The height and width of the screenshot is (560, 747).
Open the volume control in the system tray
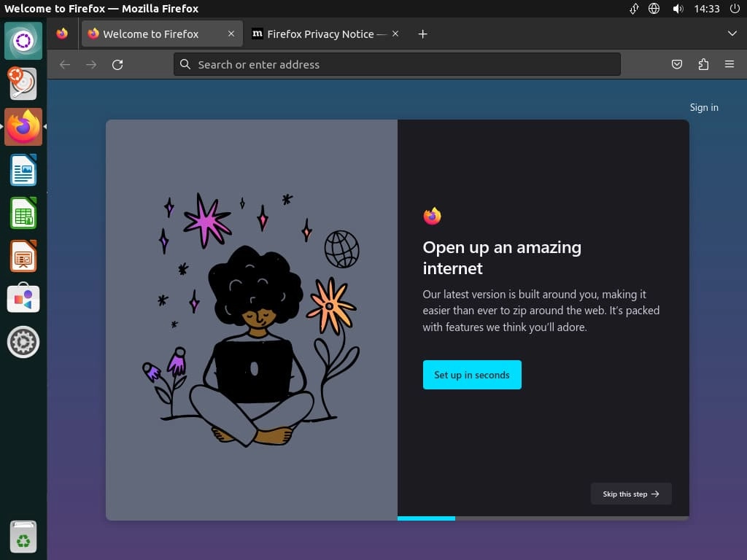point(678,9)
